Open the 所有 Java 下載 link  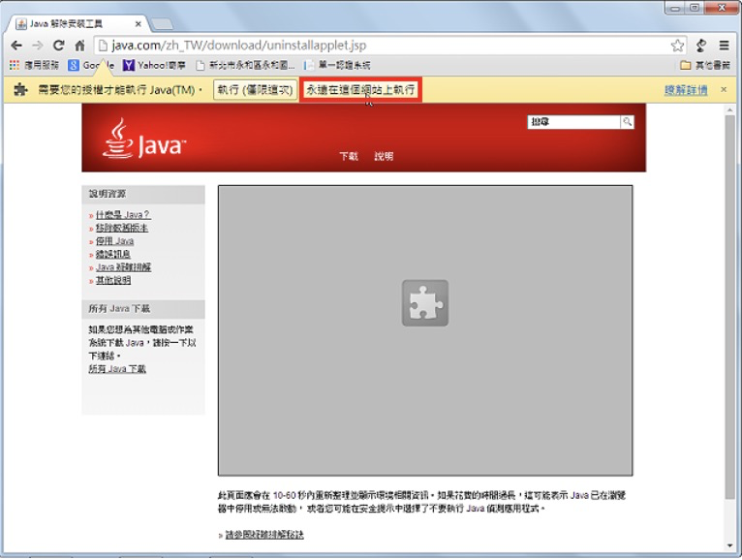coord(117,369)
